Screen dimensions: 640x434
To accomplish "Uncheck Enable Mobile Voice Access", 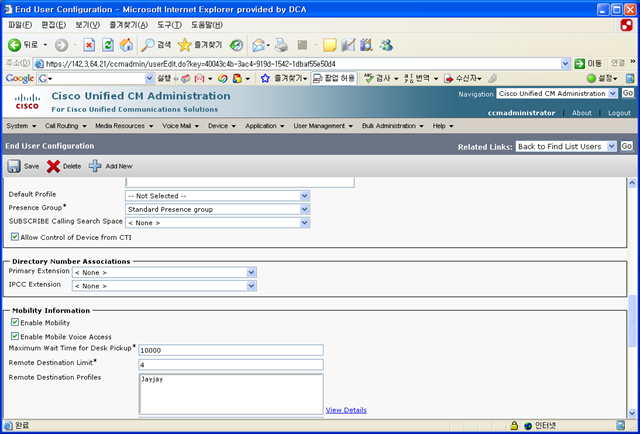I will [15, 336].
